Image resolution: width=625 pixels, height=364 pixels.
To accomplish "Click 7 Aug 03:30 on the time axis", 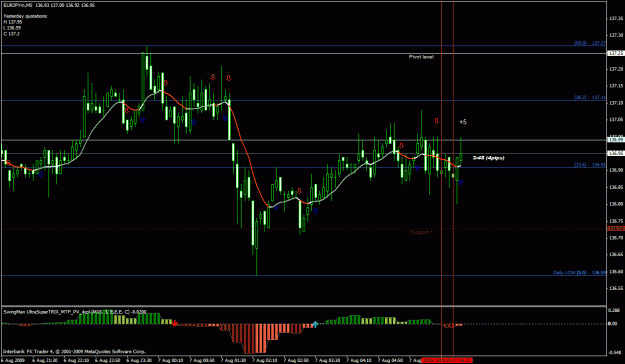I will [x=328, y=360].
